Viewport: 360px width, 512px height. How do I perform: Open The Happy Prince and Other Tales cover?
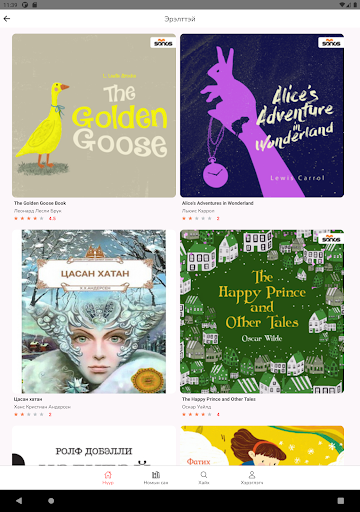(x=262, y=312)
